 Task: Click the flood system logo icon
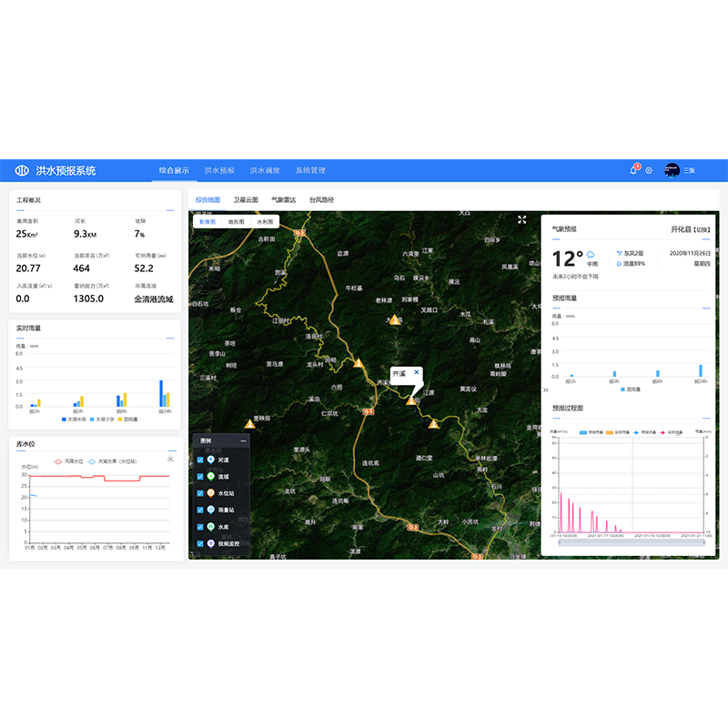pos(22,170)
